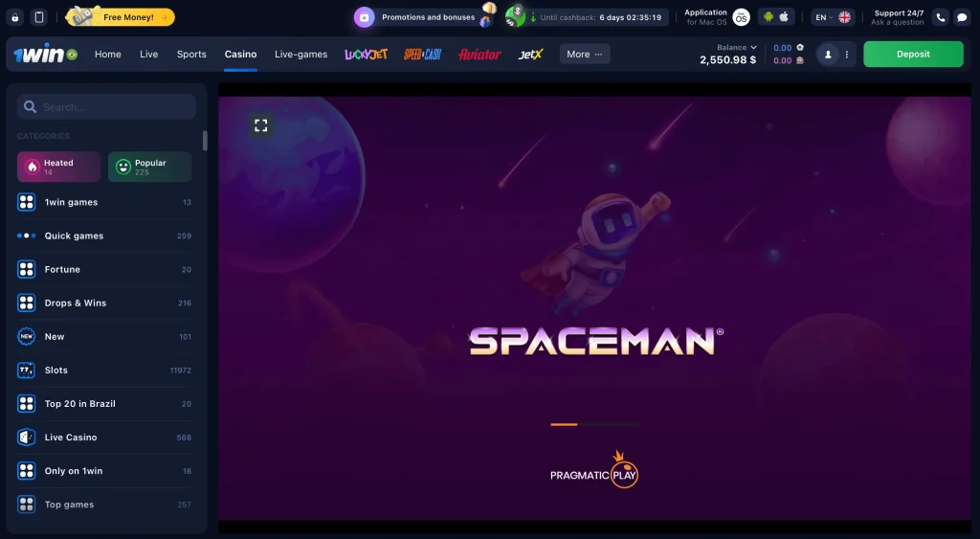The height and width of the screenshot is (539, 980).
Task: Toggle fullscreen for the Spaceman game
Action: pyautogui.click(x=260, y=125)
